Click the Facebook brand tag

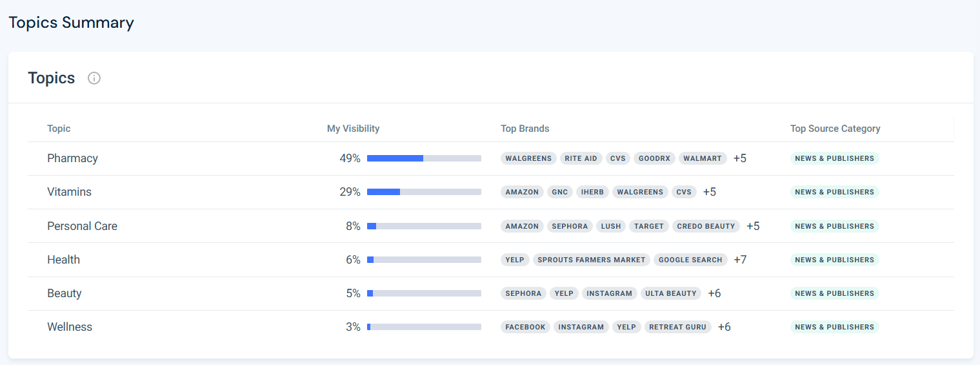(x=525, y=327)
